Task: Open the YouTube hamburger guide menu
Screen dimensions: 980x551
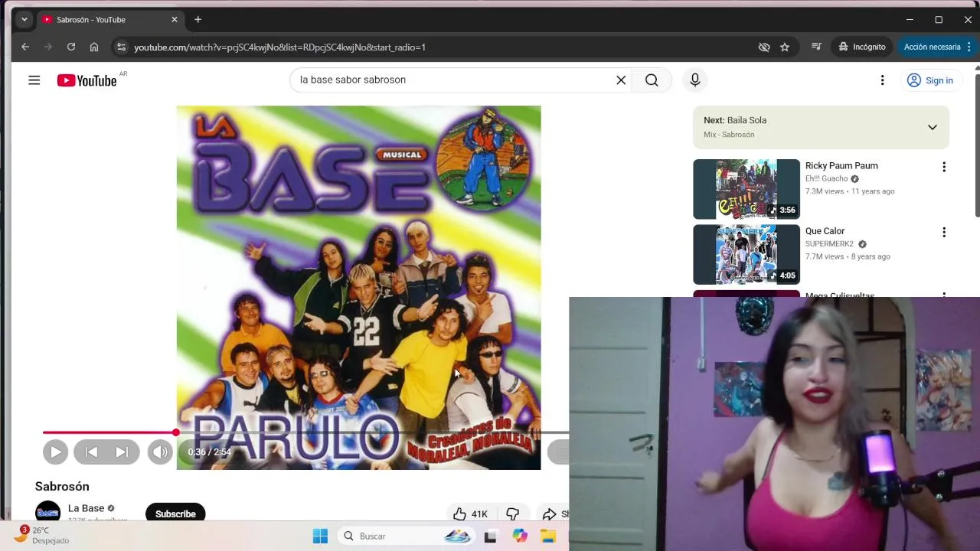Action: click(x=34, y=80)
